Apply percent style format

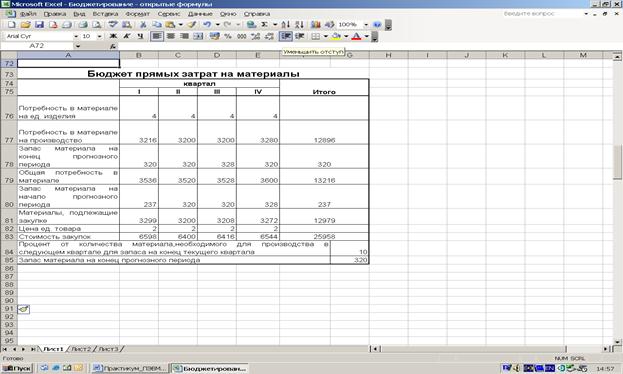click(228, 36)
